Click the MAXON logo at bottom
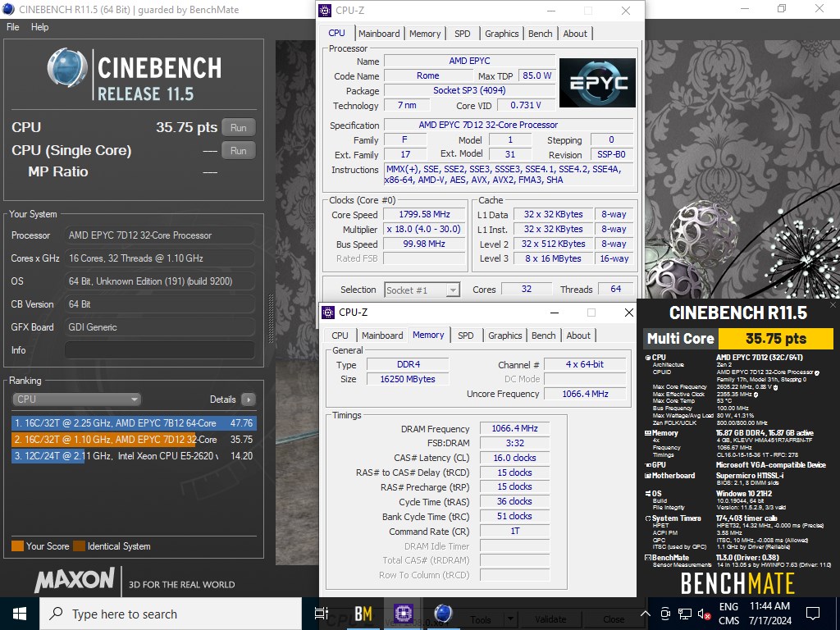The width and height of the screenshot is (840, 630). pyautogui.click(x=75, y=580)
